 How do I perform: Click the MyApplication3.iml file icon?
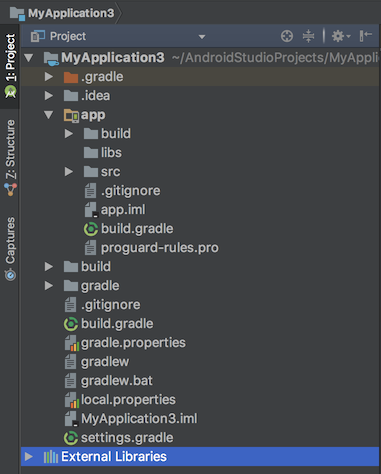(x=71, y=419)
